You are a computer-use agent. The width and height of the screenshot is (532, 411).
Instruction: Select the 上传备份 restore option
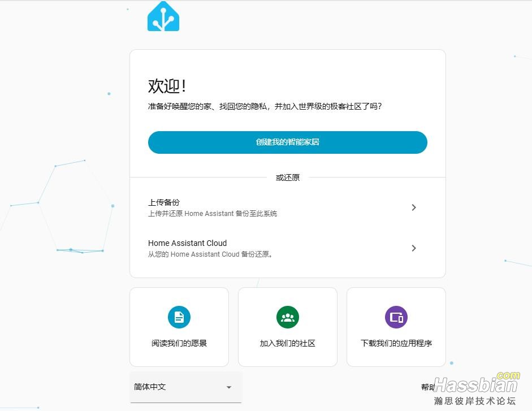point(164,202)
